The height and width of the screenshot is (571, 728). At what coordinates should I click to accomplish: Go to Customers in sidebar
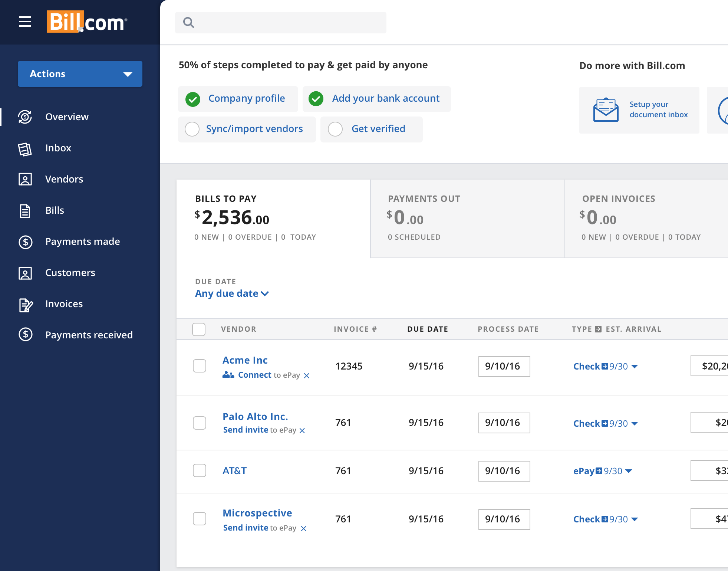click(x=70, y=273)
